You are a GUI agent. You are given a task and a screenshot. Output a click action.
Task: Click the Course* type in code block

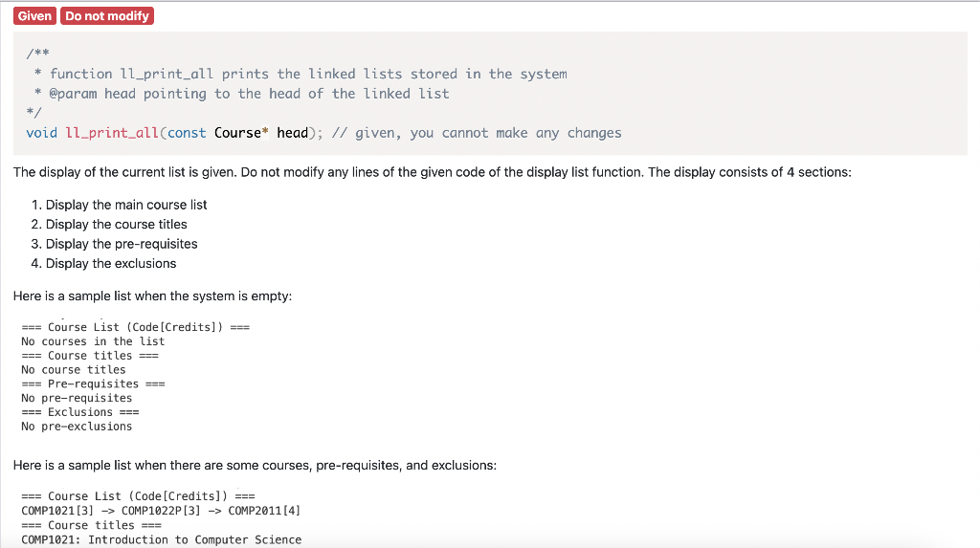241,133
